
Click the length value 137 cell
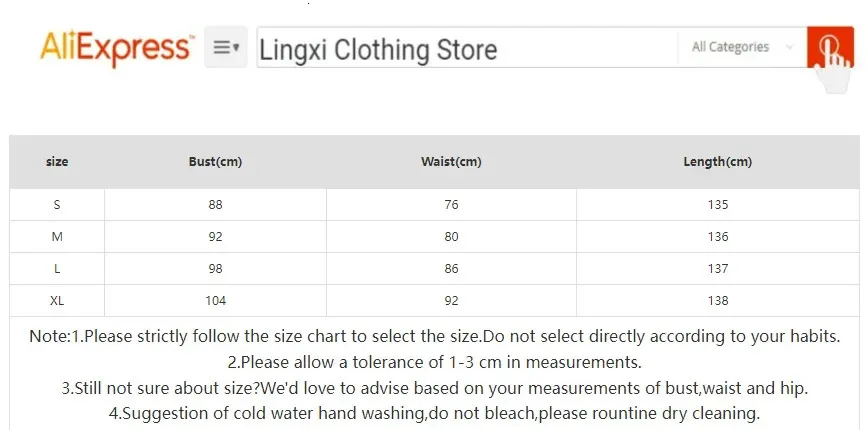717,269
